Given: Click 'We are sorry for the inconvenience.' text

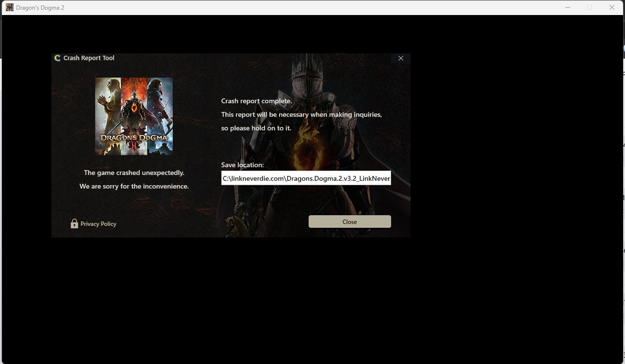Looking at the screenshot, I should click(134, 186).
